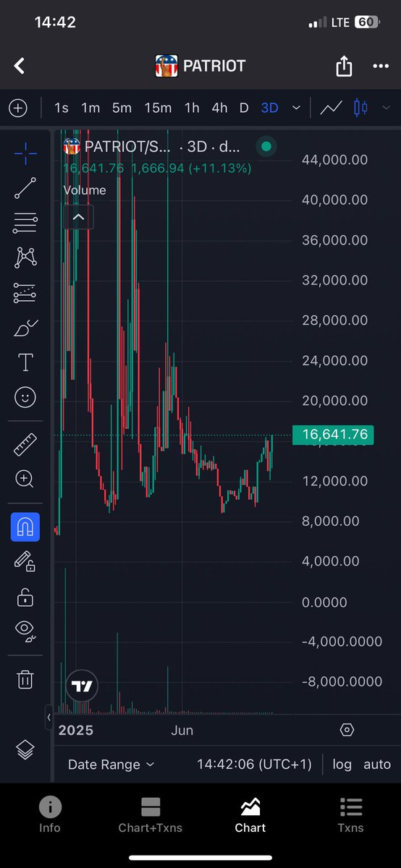Go back with the left arrow
The image size is (401, 868).
click(20, 66)
